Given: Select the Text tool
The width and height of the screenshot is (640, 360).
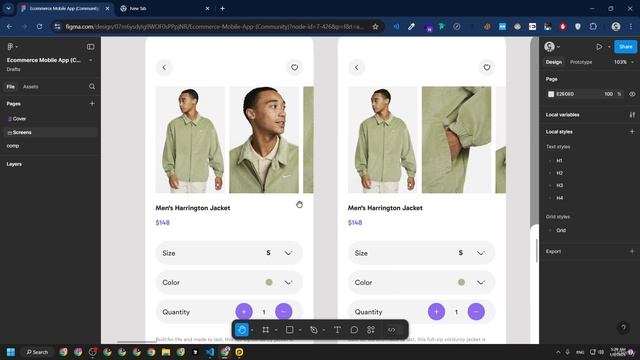Looking at the screenshot, I should 337,329.
